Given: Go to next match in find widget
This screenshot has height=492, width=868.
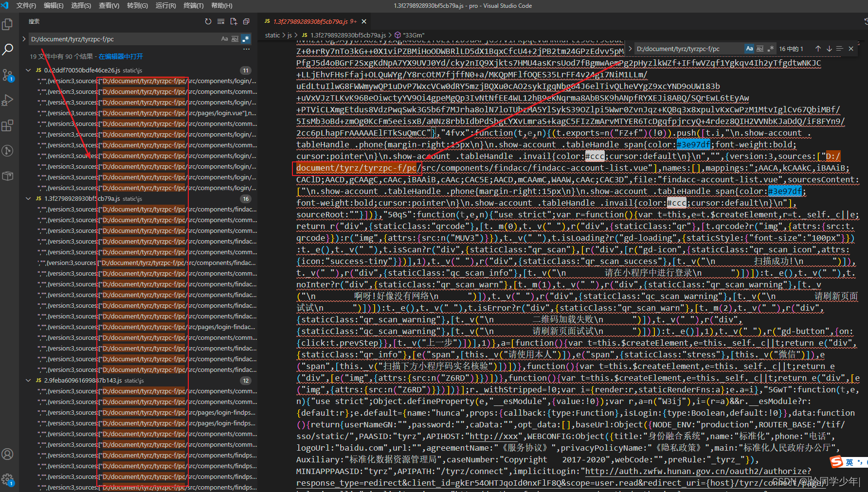Looking at the screenshot, I should point(829,49).
